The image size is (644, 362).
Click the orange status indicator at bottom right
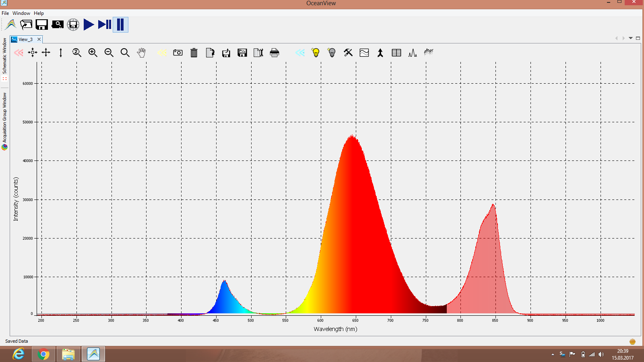[632, 341]
